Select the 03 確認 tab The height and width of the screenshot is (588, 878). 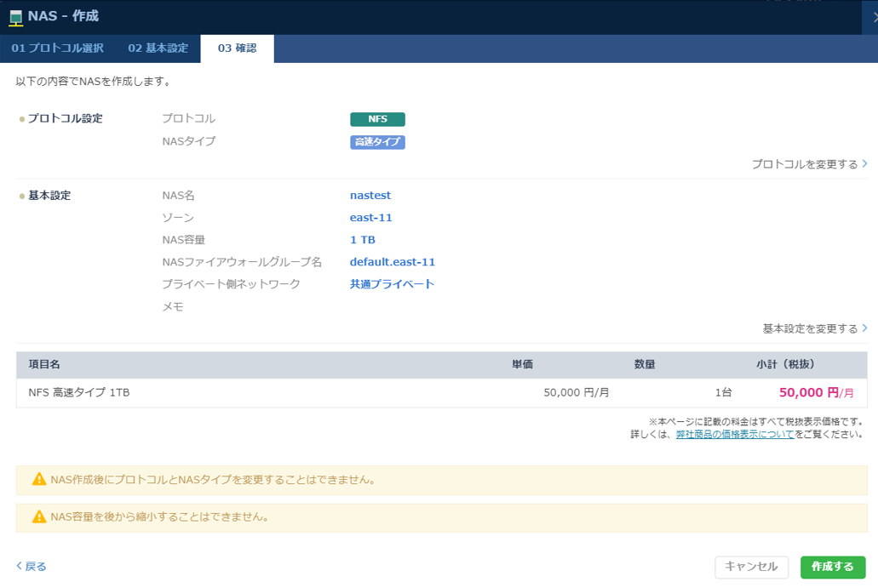(x=237, y=49)
